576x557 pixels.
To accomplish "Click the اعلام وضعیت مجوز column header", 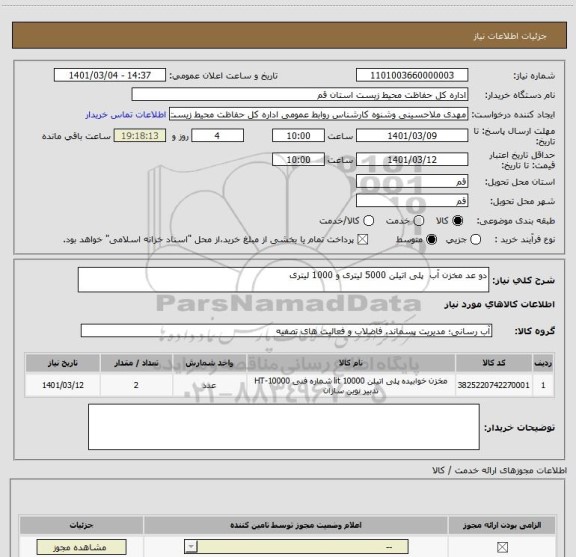I will [296, 525].
